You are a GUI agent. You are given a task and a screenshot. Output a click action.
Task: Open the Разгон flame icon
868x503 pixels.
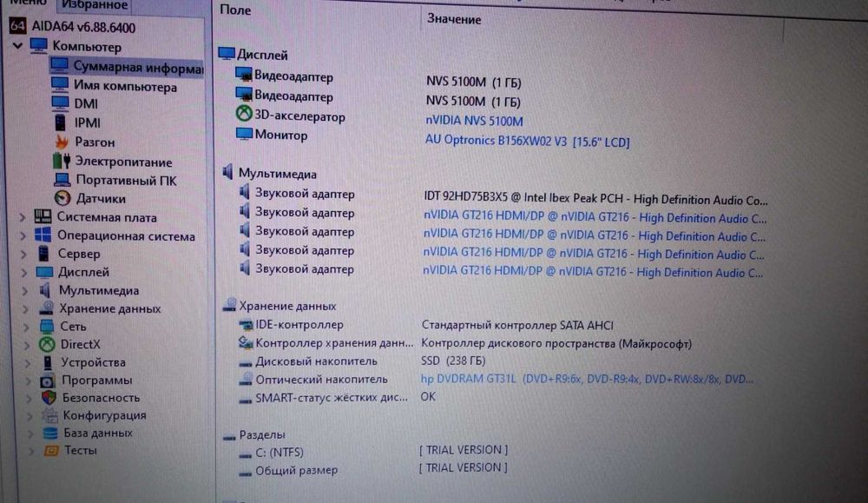(x=62, y=142)
